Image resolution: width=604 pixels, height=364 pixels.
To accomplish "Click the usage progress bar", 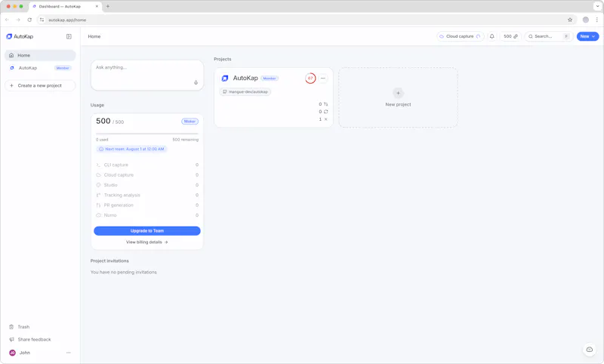I will point(147,134).
